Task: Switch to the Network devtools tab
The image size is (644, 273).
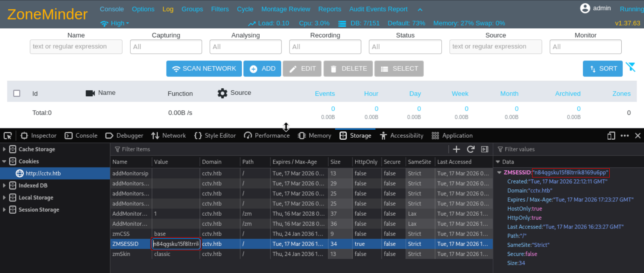Action: [x=168, y=136]
